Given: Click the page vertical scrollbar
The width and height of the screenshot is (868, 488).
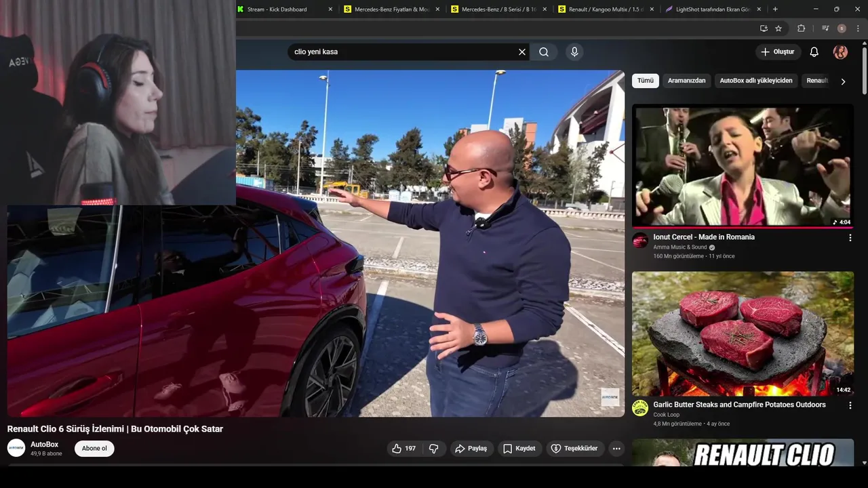Looking at the screenshot, I should [864, 70].
